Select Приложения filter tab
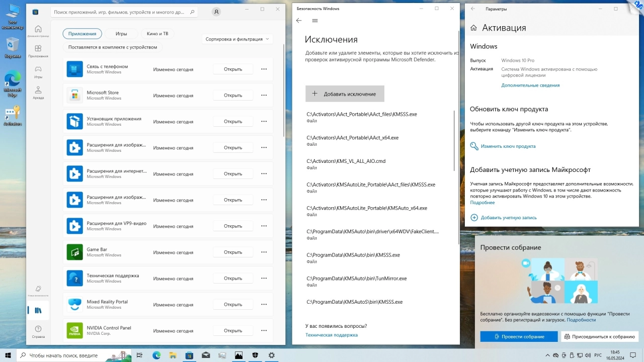 [x=83, y=34]
